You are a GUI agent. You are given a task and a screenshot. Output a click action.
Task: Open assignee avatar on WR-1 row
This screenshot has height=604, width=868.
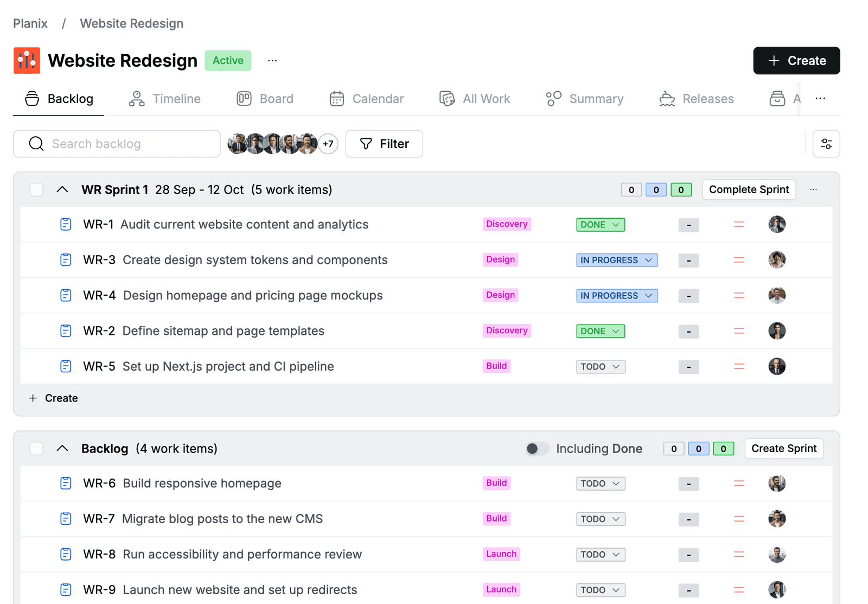[x=777, y=224]
